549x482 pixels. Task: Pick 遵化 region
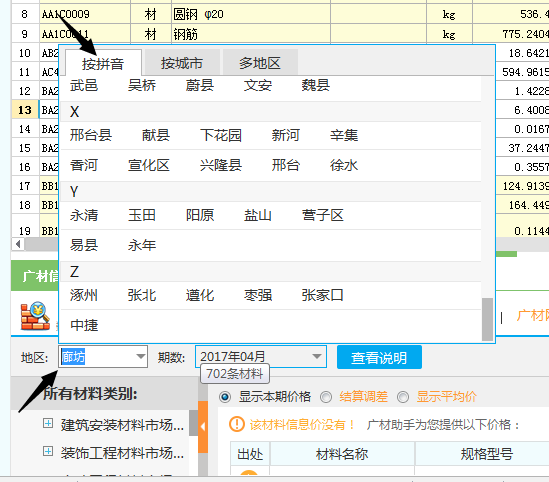tap(200, 295)
